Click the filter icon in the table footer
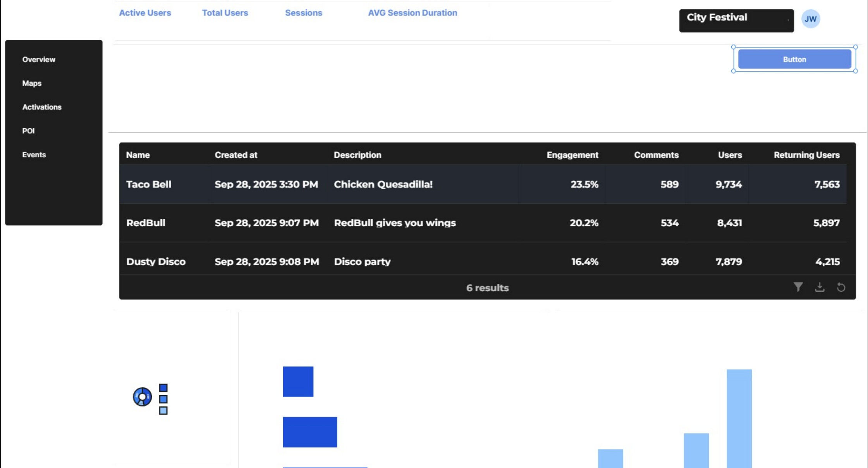868x468 pixels. (798, 287)
